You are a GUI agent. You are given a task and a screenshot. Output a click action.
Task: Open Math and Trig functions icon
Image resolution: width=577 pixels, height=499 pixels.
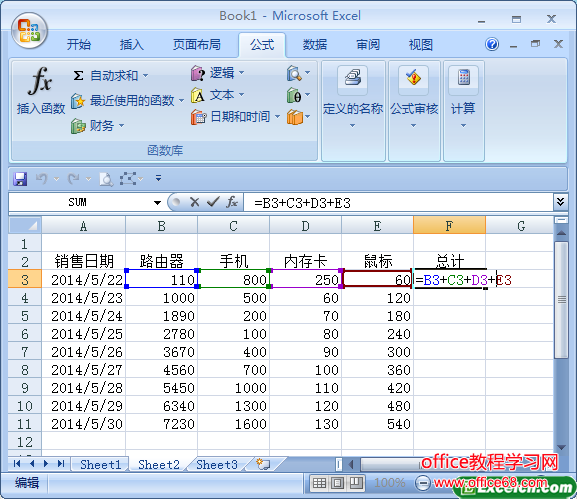click(x=294, y=95)
